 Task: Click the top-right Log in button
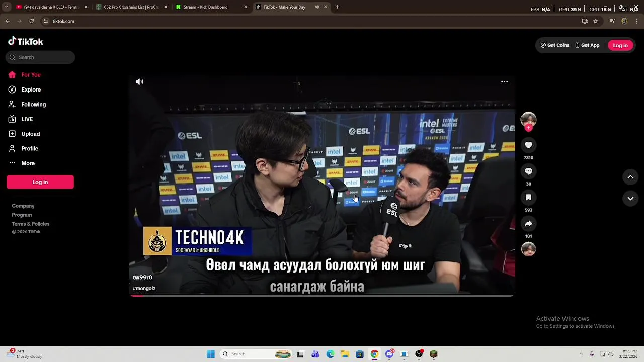point(620,45)
